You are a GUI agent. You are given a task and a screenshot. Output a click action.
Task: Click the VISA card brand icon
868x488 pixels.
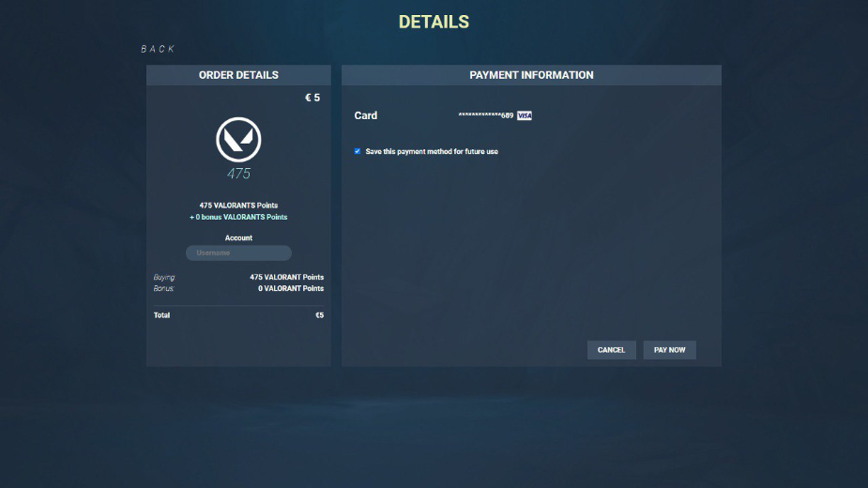pos(525,115)
